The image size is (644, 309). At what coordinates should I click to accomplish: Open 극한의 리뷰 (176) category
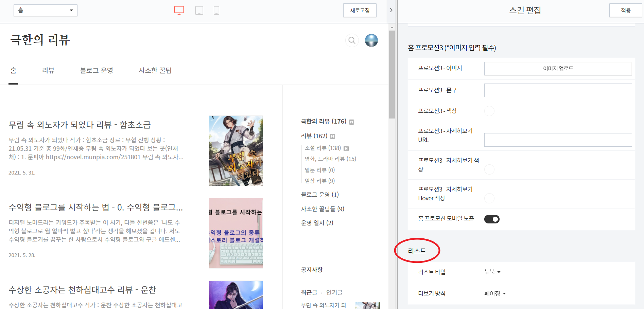pyautogui.click(x=324, y=122)
